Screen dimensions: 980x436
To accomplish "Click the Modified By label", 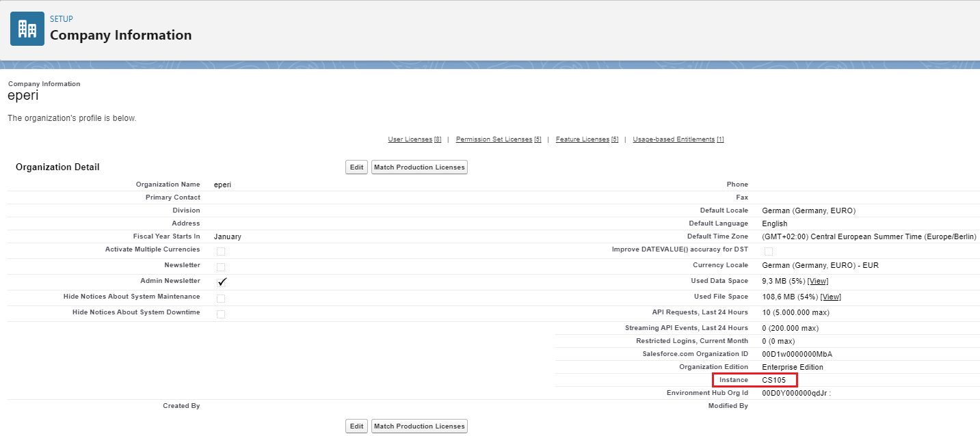I will (x=728, y=406).
